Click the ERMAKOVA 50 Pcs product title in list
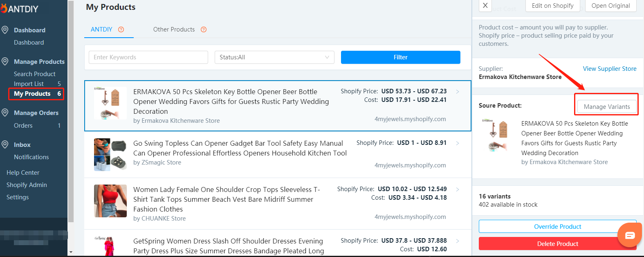 (x=231, y=101)
